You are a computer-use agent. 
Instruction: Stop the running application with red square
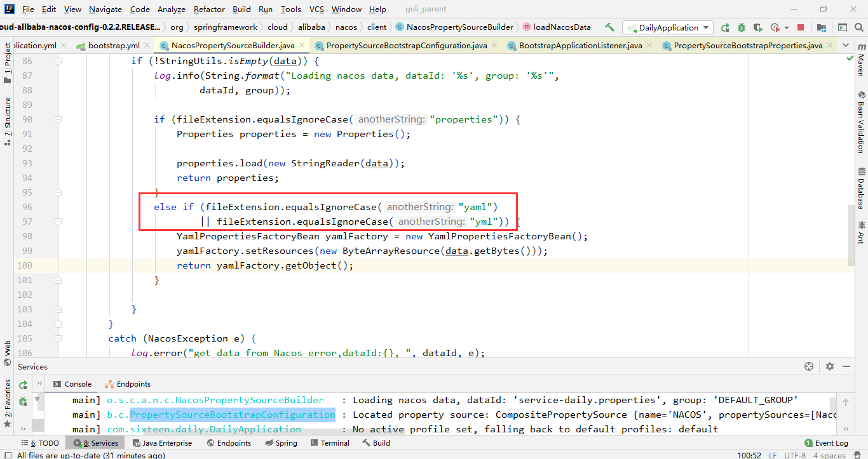pos(801,27)
